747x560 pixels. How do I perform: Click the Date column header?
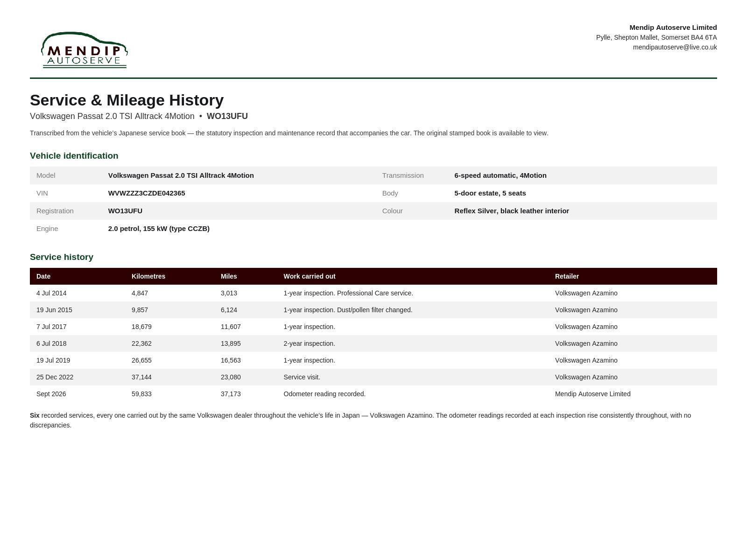point(43,276)
